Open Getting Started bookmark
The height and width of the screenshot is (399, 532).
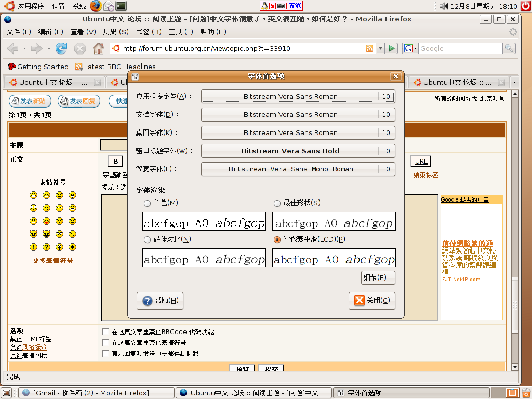tap(37, 66)
